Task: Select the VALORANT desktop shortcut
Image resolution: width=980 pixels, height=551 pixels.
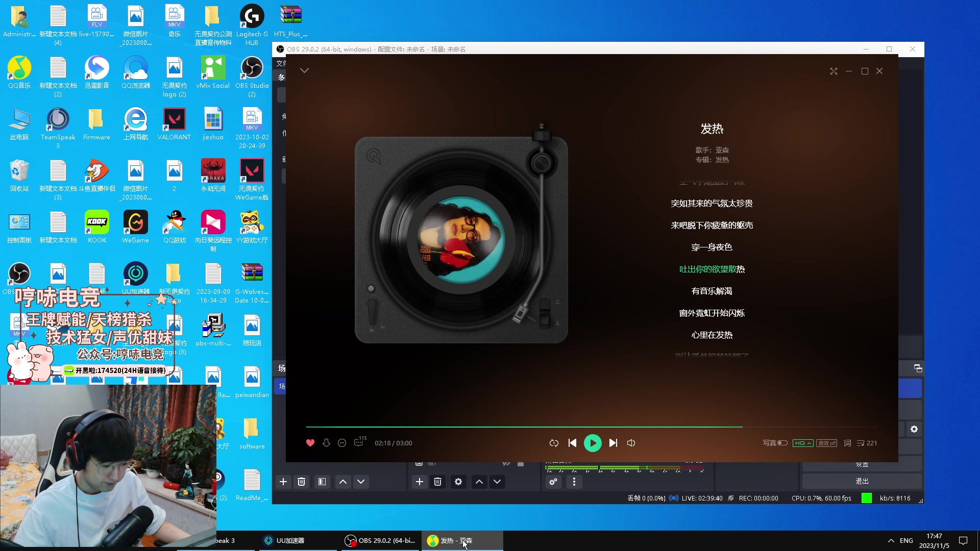Action: coord(174,124)
